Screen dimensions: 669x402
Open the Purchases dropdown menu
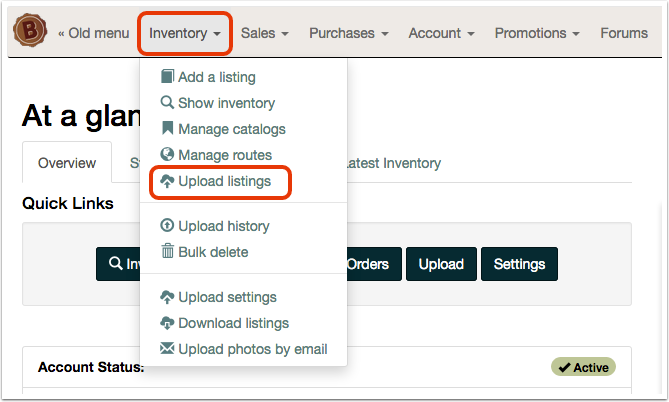pyautogui.click(x=349, y=33)
